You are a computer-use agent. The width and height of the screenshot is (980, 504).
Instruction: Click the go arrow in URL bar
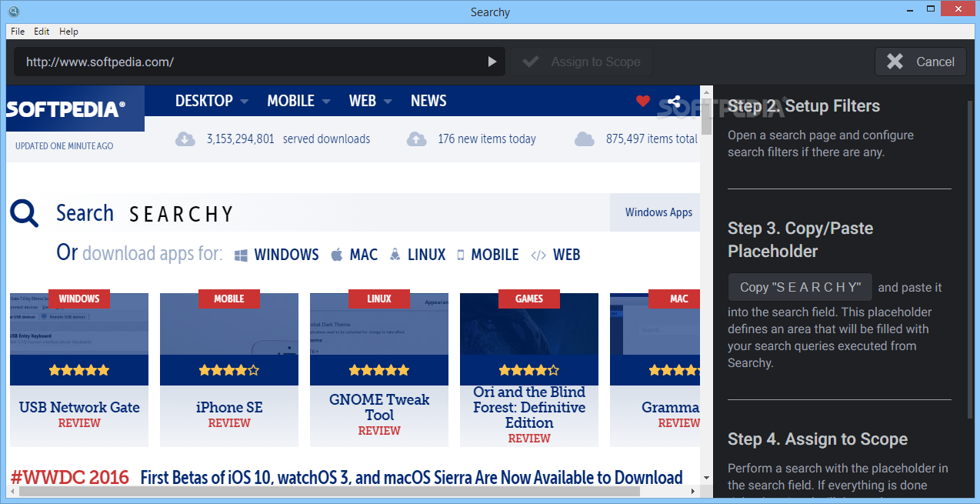492,62
